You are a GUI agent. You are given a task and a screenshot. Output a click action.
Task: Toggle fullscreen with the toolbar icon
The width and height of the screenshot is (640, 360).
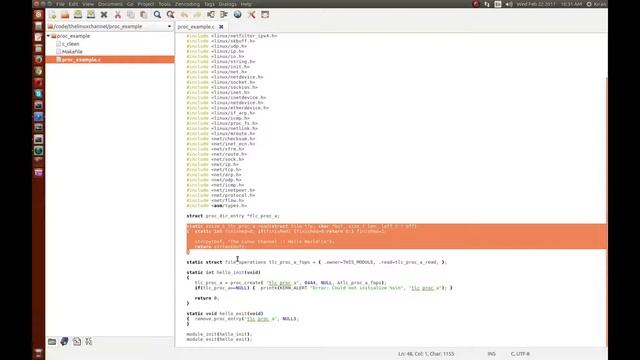(x=265, y=15)
